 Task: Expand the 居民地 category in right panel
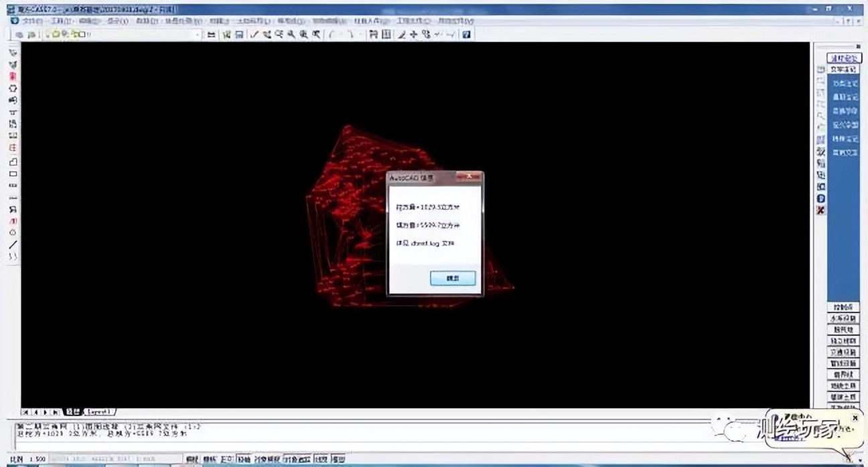(843, 330)
